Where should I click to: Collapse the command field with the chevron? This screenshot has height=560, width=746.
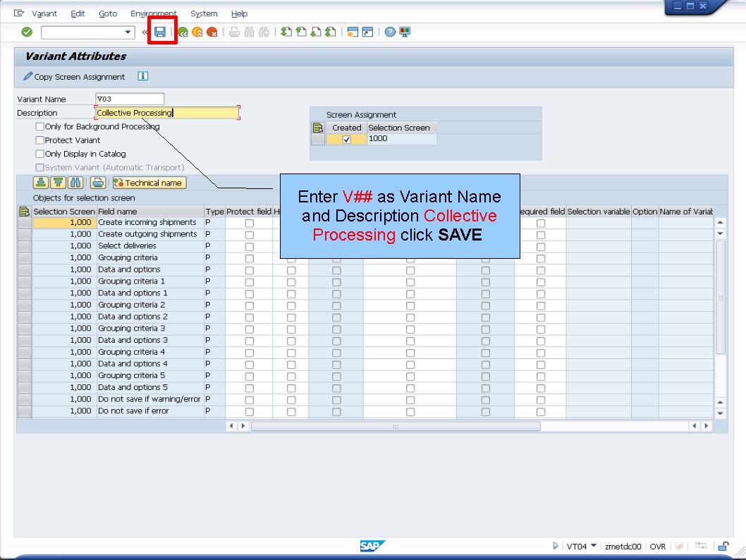145,32
